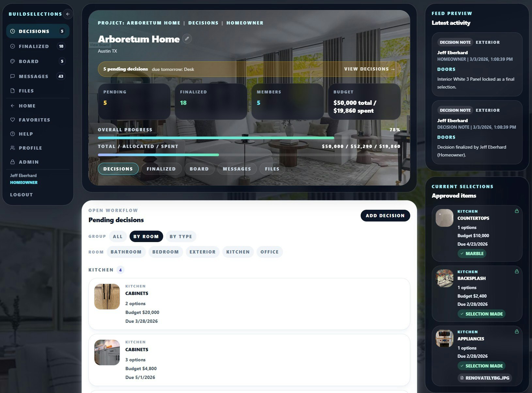Viewport: 532px width, 393px height.
Task: Click the Help question mark icon
Action: coord(12,134)
